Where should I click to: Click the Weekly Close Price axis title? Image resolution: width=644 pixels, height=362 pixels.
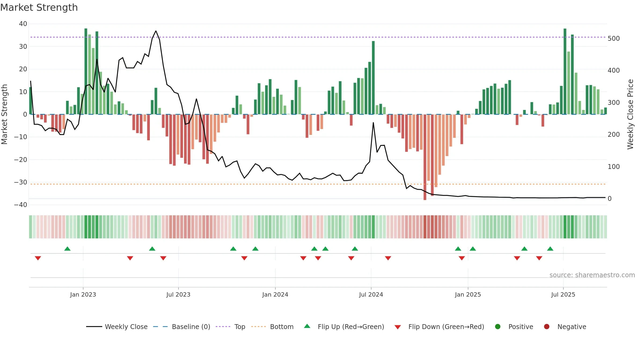(x=630, y=114)
